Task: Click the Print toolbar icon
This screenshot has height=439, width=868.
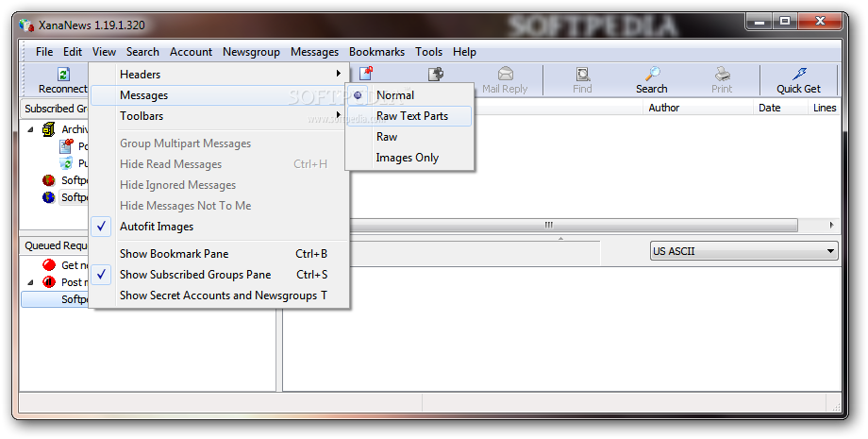Action: pyautogui.click(x=723, y=75)
